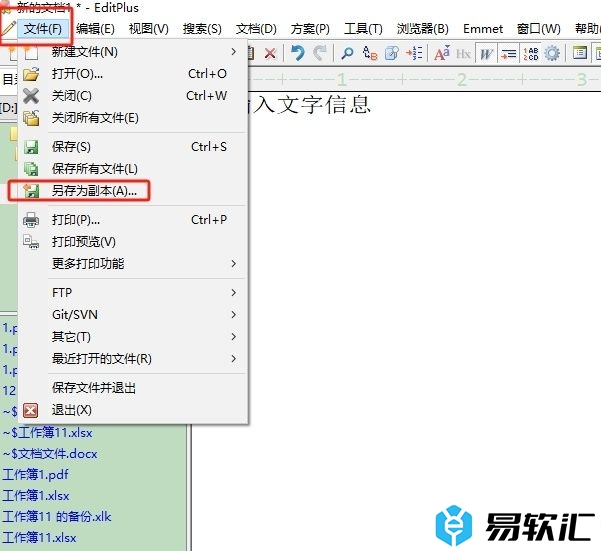This screenshot has height=551, width=601.
Task: Click the Replace A-to-B icon
Action: click(369, 53)
